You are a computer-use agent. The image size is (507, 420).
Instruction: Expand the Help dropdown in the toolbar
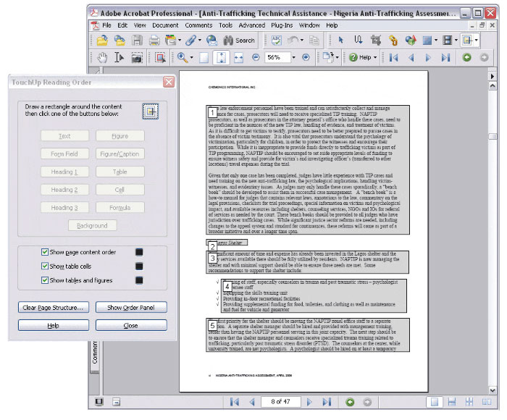[376, 57]
